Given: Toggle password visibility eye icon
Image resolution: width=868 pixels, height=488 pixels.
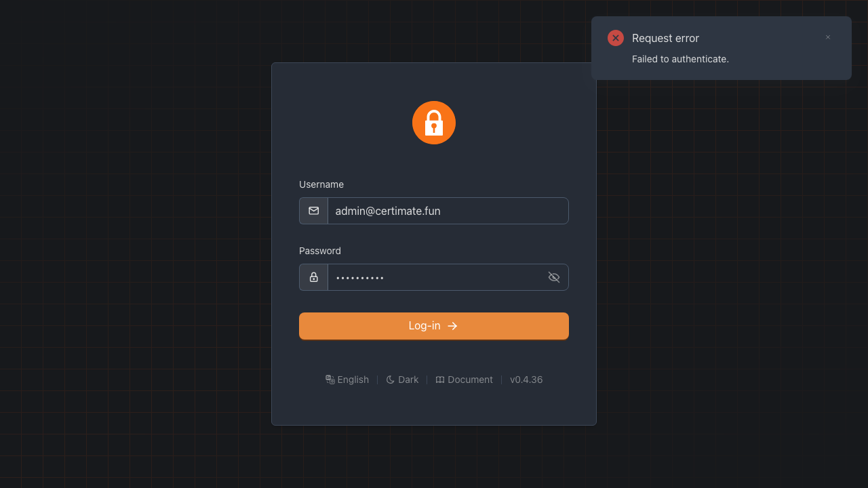Looking at the screenshot, I should click(x=554, y=277).
